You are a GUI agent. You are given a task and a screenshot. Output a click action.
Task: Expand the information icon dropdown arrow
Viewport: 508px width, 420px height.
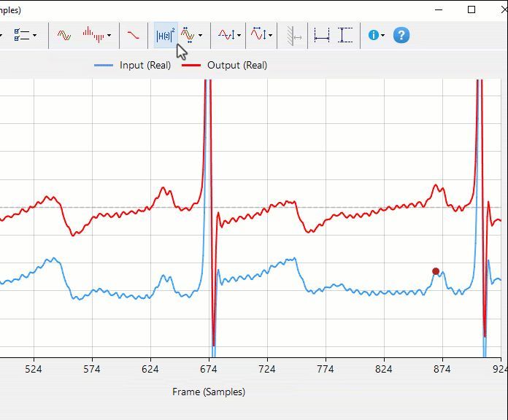click(383, 35)
